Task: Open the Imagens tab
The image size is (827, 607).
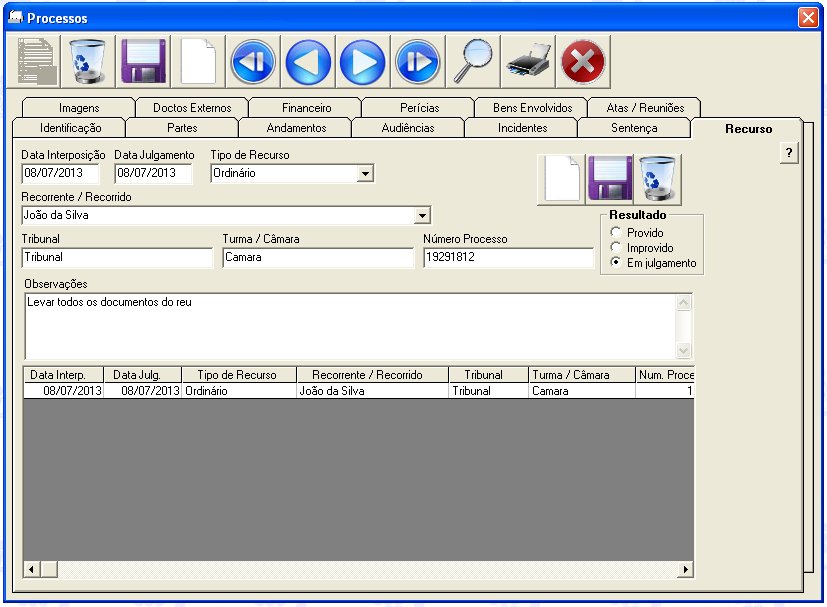Action: (x=79, y=108)
